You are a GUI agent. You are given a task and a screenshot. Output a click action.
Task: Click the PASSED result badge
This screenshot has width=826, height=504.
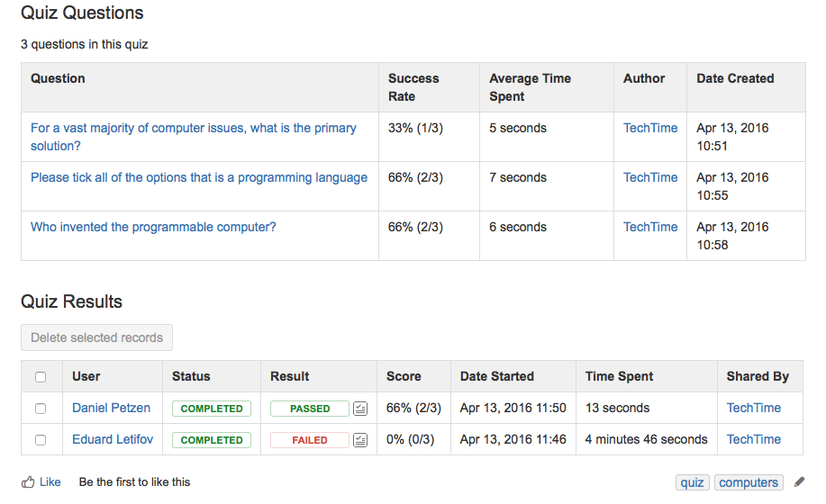309,409
